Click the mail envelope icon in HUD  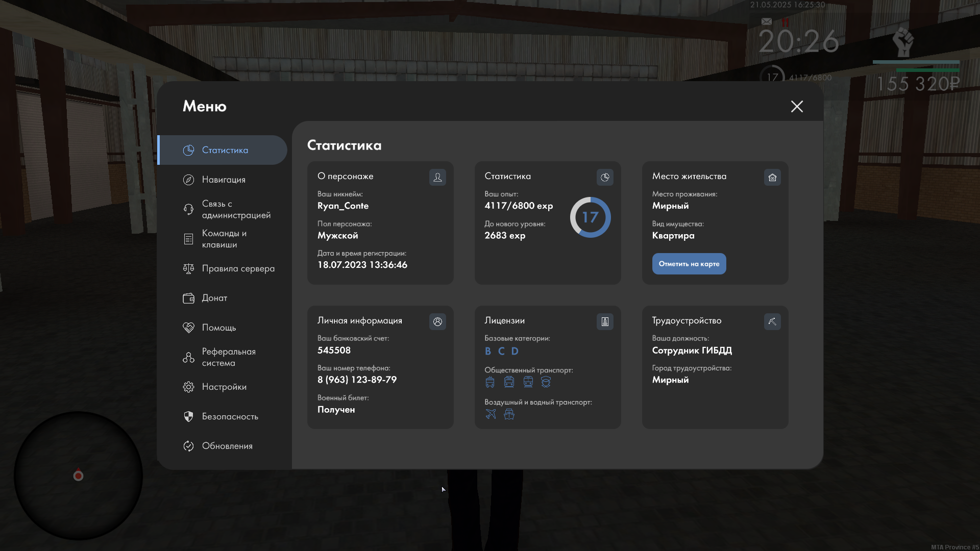pyautogui.click(x=767, y=21)
